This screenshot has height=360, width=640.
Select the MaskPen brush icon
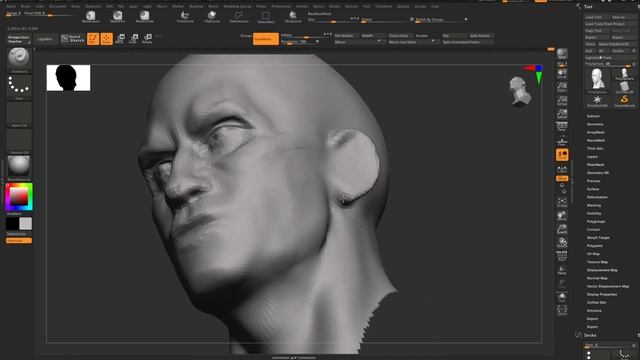click(118, 16)
